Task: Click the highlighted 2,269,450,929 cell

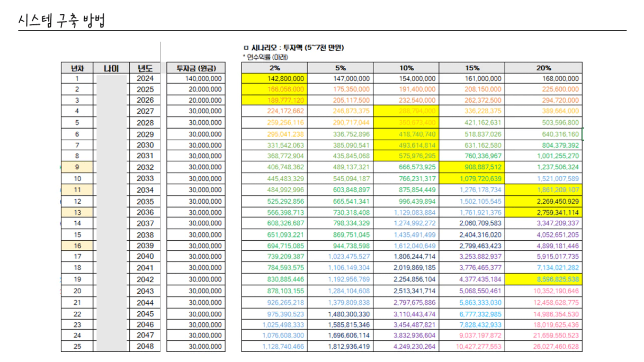Action: click(543, 201)
